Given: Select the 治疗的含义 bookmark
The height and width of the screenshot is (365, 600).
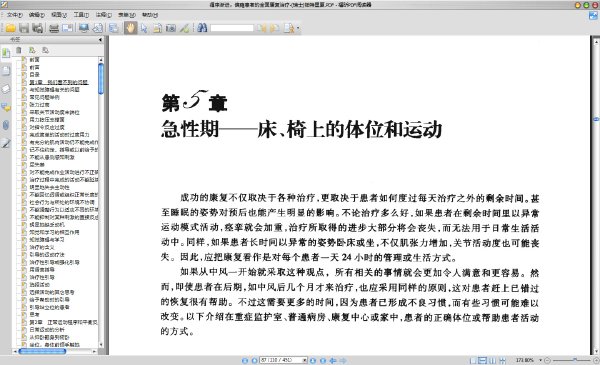Looking at the screenshot, I should coord(42,247).
